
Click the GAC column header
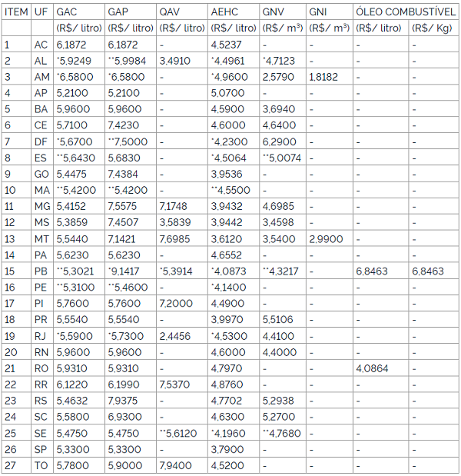click(67, 12)
